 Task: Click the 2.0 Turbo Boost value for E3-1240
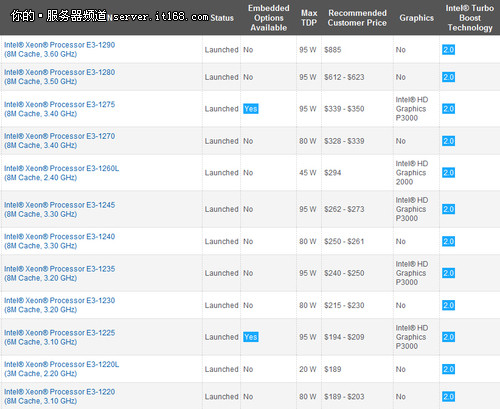click(448, 241)
